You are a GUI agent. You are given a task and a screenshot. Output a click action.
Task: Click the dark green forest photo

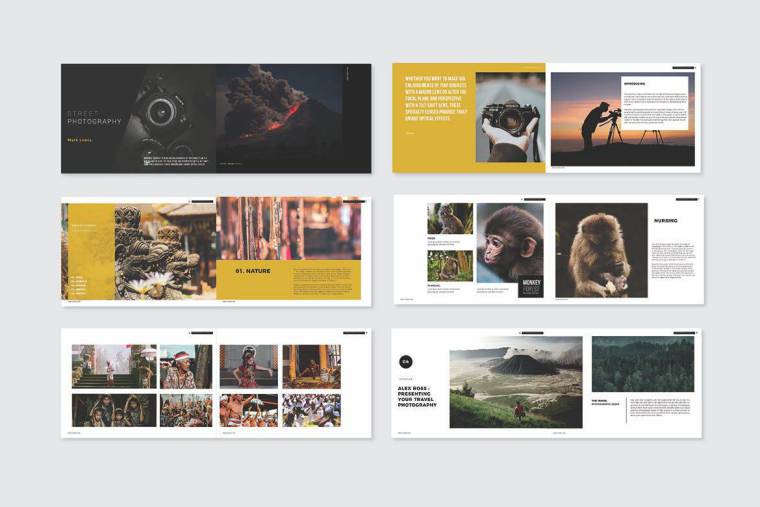click(642, 364)
